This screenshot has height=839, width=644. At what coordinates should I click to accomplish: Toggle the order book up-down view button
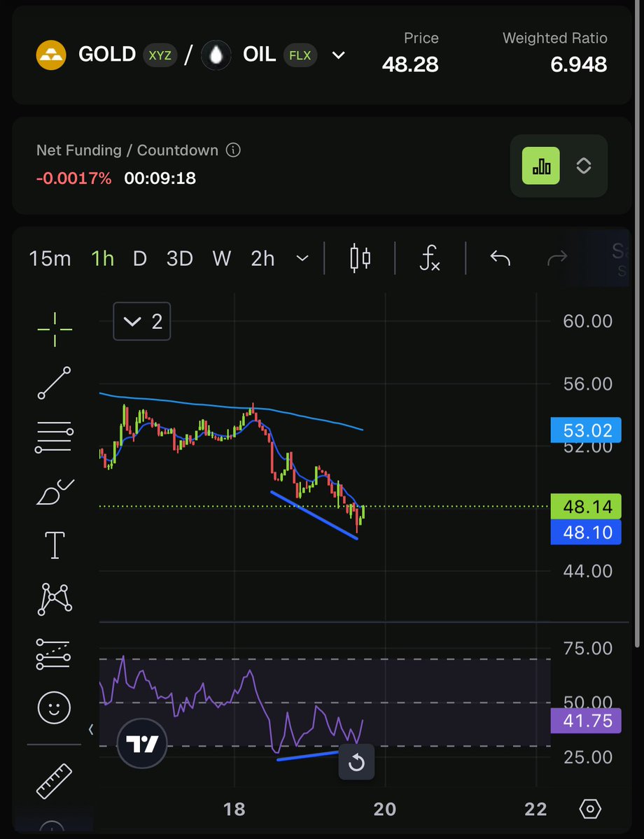click(x=584, y=166)
